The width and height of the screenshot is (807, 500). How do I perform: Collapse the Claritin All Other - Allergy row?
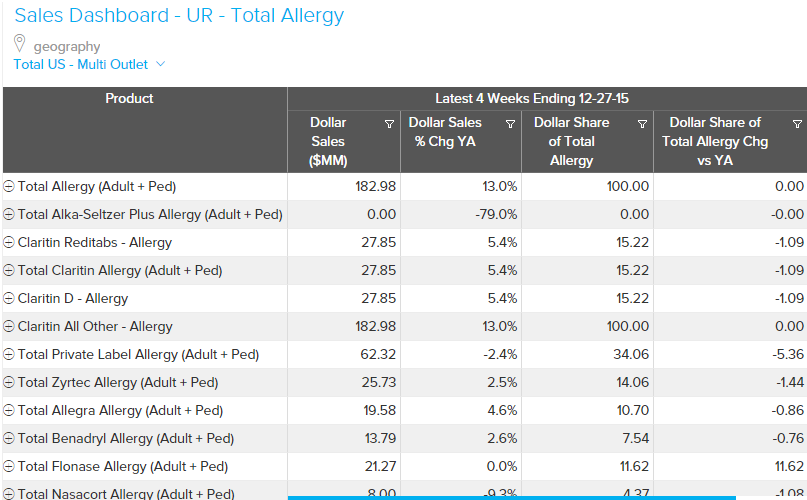9,327
